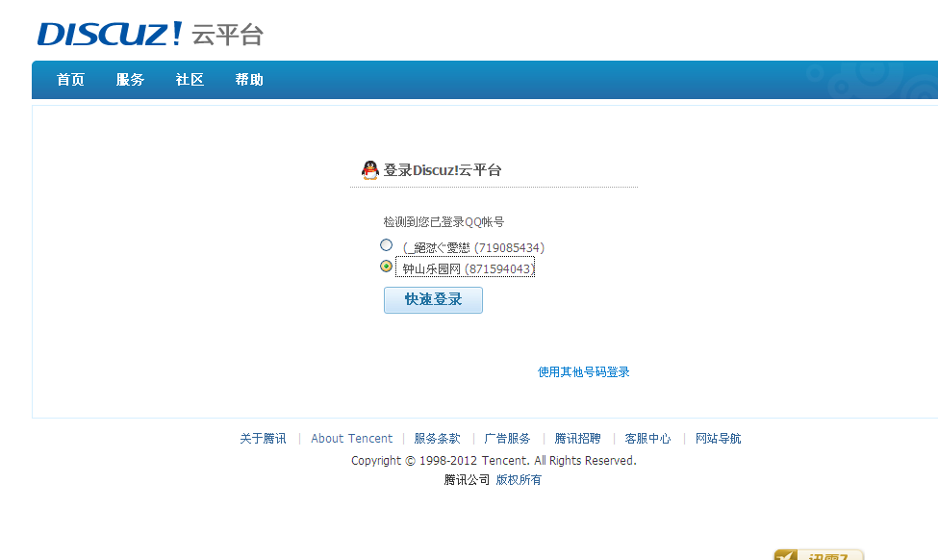Click the Discuz! 云平台 logo
Screen dimensions: 938x560
150,34
